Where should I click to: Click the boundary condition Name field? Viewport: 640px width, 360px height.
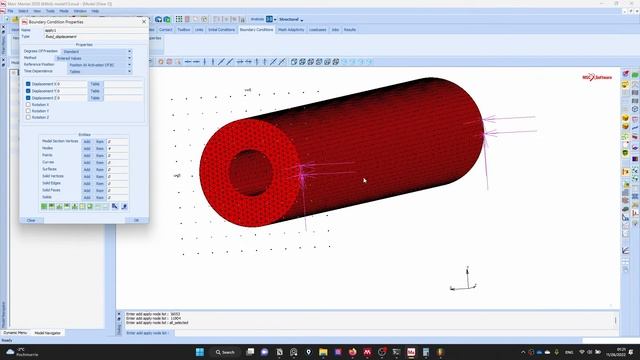pyautogui.click(x=96, y=30)
